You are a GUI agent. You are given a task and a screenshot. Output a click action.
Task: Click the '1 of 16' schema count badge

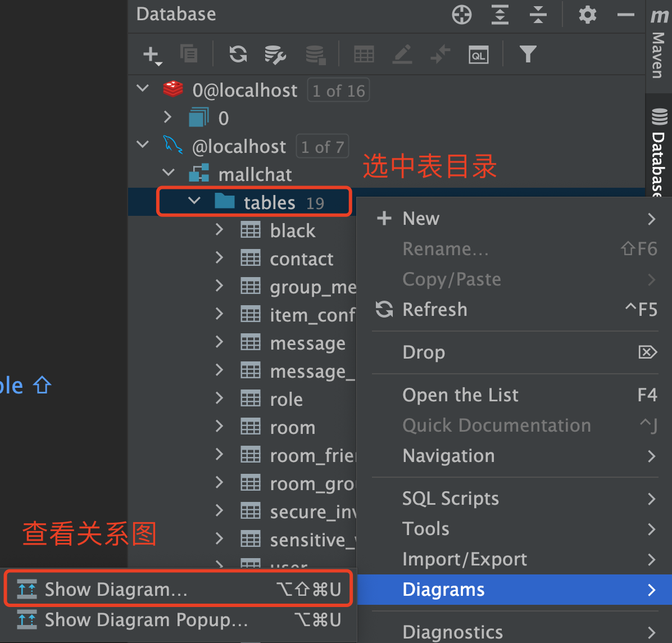[339, 90]
